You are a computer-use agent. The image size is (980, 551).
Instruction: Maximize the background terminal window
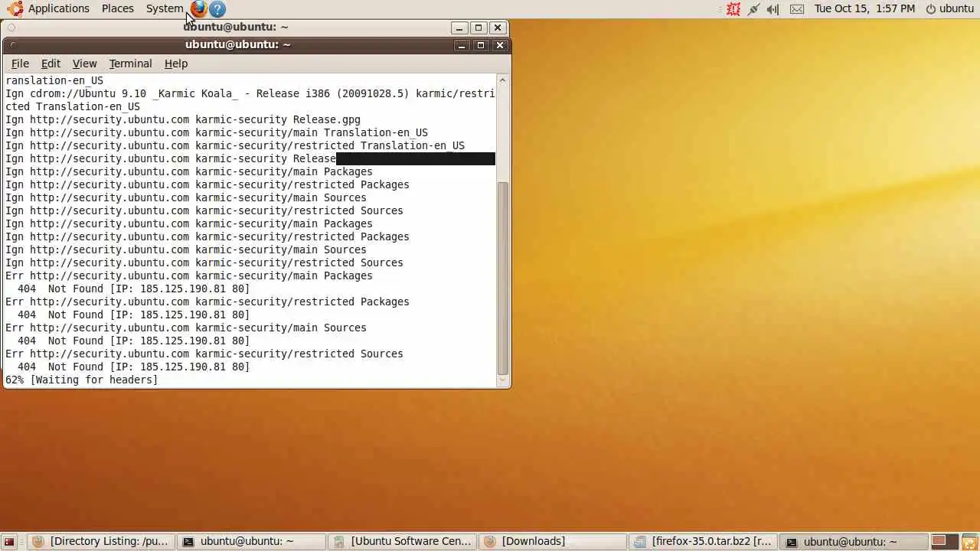[479, 28]
